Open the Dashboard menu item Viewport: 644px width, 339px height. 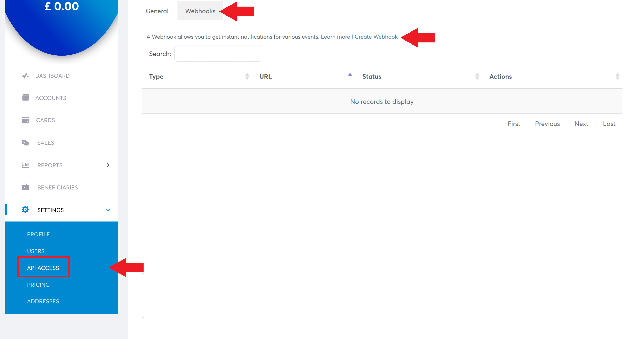coord(52,76)
